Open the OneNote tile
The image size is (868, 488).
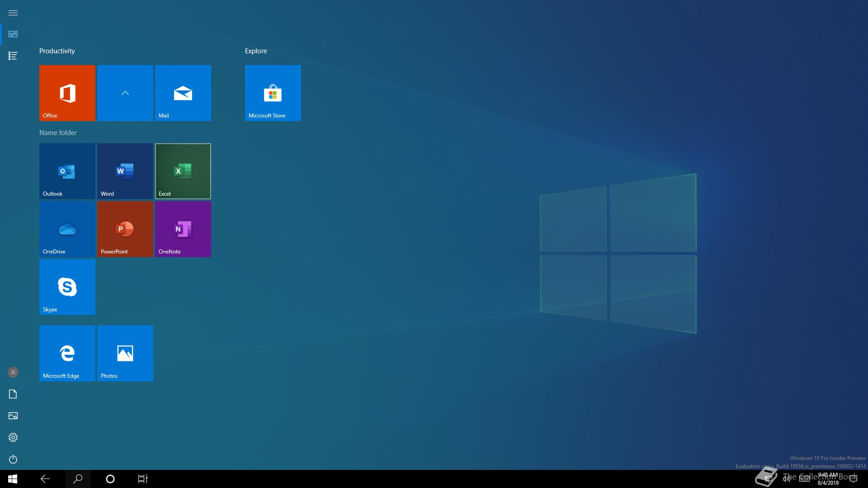pos(183,229)
